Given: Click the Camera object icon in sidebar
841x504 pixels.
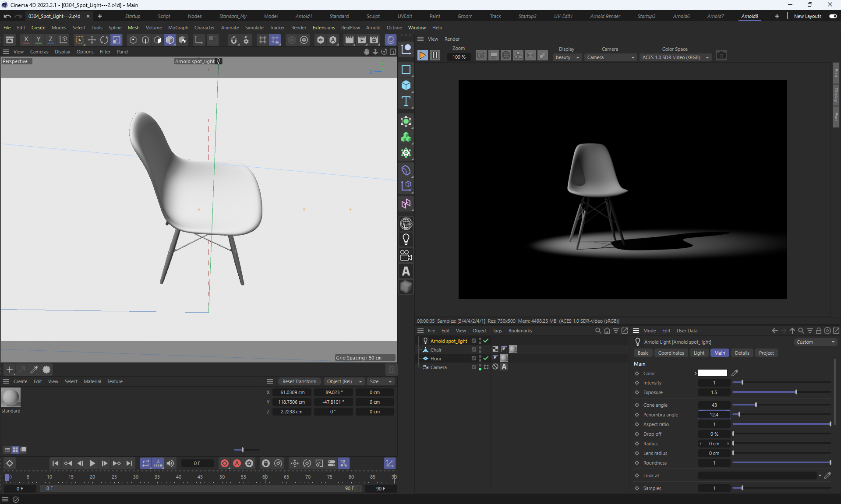Looking at the screenshot, I should [406, 255].
